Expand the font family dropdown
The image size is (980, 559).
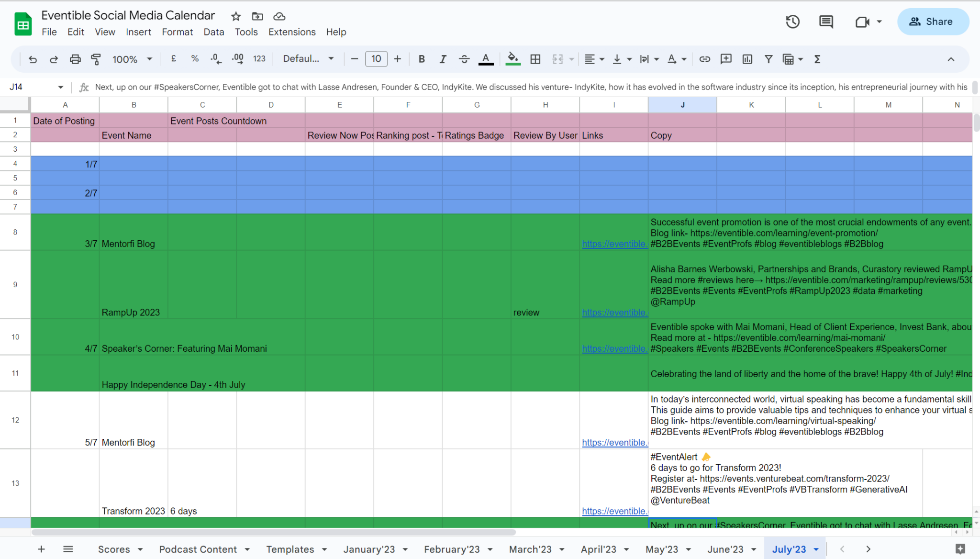pos(308,59)
